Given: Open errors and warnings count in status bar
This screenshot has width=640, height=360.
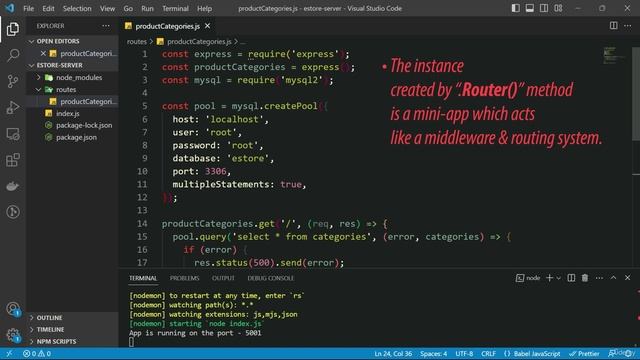Looking at the screenshot, I should pyautogui.click(x=37, y=353).
